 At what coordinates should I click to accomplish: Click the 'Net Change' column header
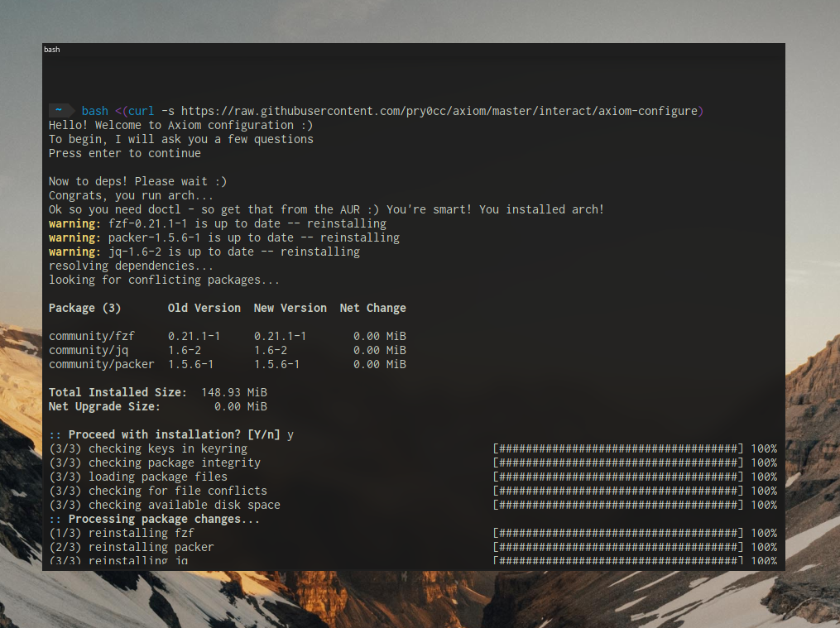click(x=373, y=308)
